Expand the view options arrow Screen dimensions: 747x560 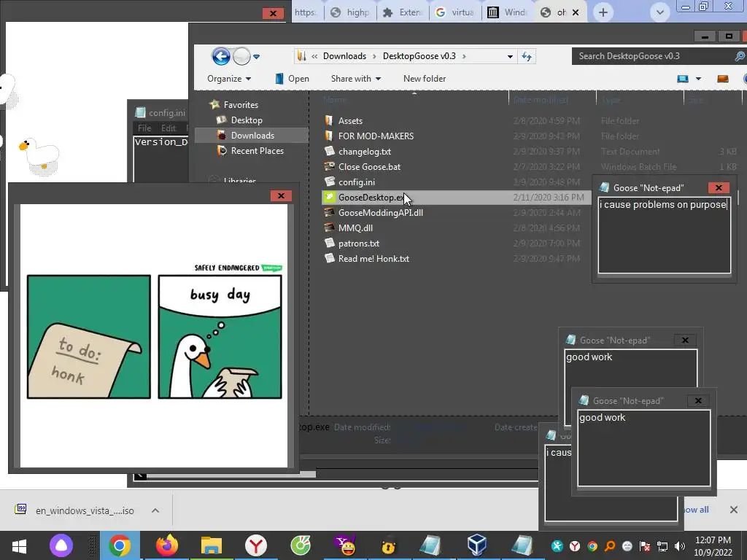point(698,79)
